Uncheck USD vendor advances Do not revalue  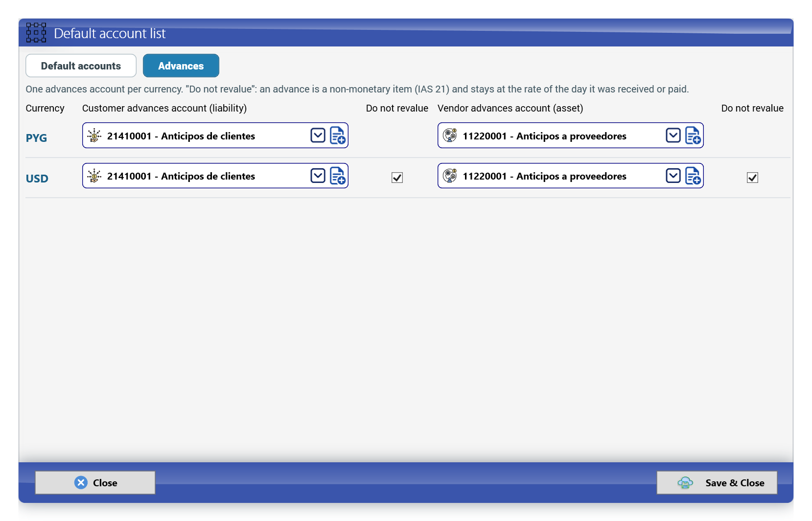(x=752, y=178)
